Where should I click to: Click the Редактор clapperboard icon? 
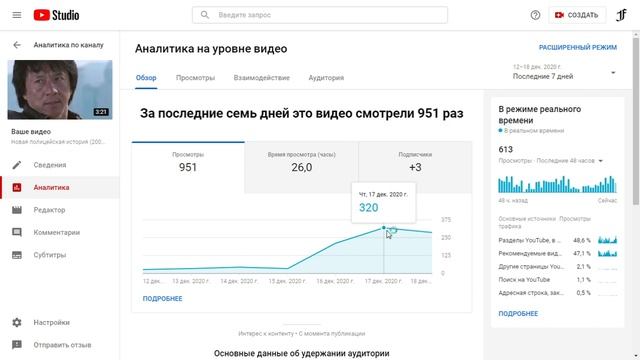coord(17,210)
